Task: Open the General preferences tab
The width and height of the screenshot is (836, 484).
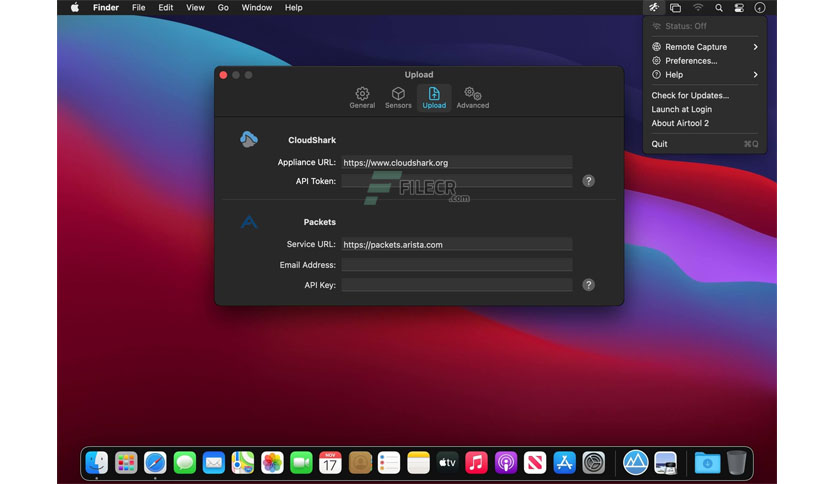Action: 362,98
